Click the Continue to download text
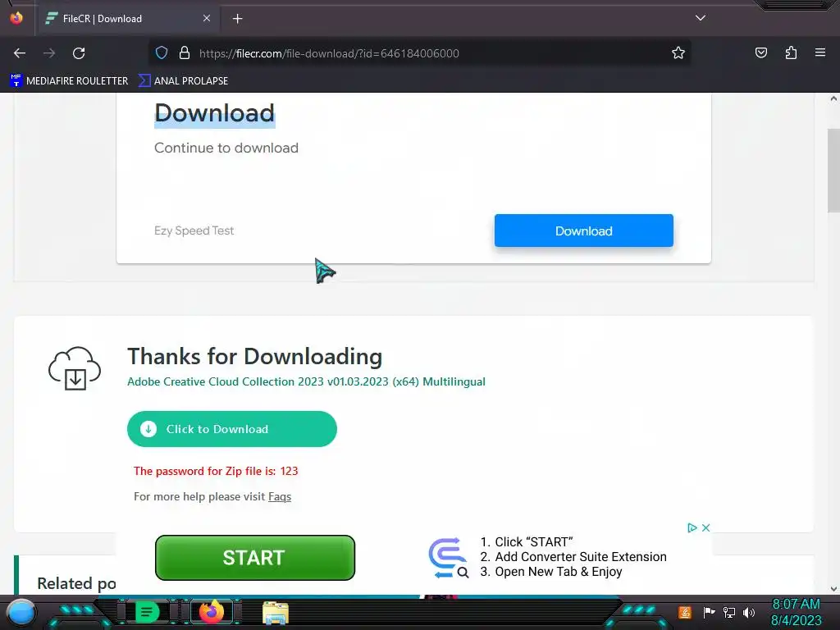The image size is (840, 630). pos(226,148)
